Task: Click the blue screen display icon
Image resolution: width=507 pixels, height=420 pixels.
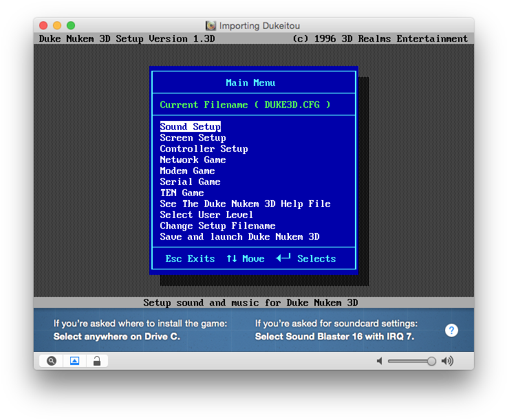Action: 74,361
